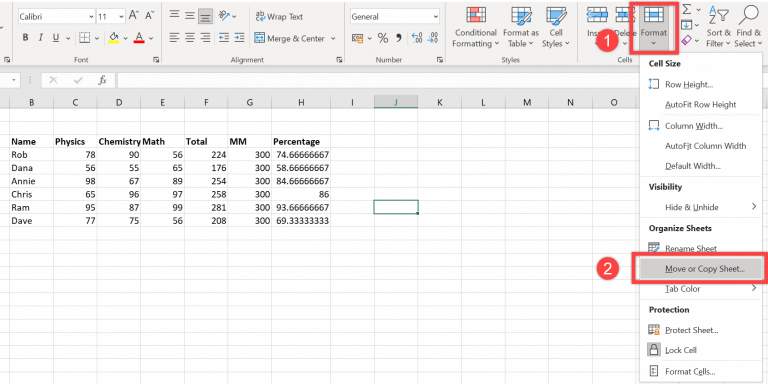The width and height of the screenshot is (768, 384).
Task: Increase decimal places
Action: click(x=417, y=38)
